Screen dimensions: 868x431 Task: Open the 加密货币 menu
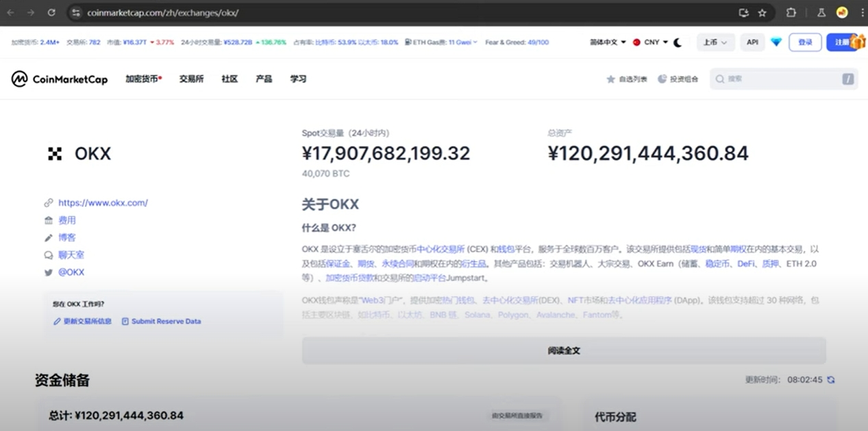point(144,79)
